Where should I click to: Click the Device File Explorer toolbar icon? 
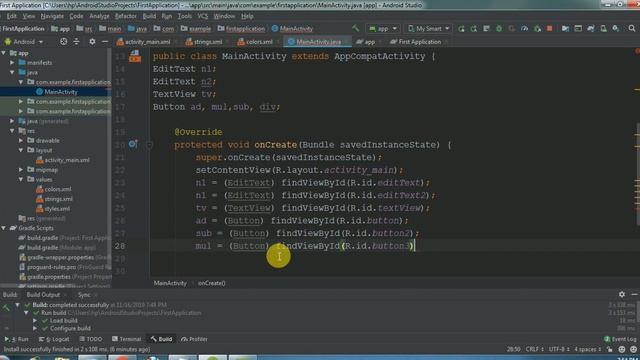578,29
